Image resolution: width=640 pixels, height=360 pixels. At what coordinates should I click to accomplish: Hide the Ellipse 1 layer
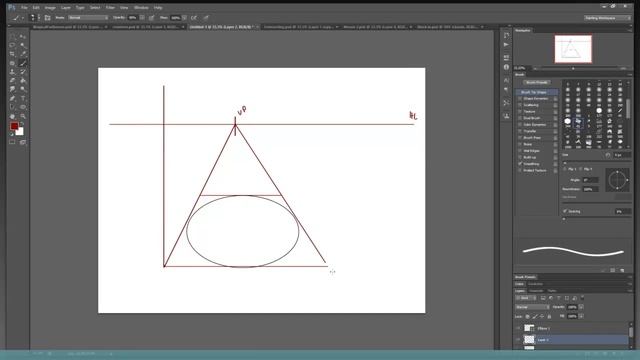(x=518, y=328)
